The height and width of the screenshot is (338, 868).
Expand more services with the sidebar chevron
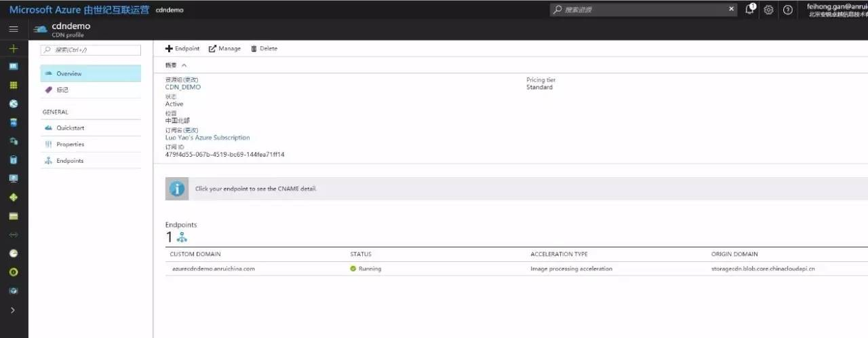pyautogui.click(x=14, y=309)
